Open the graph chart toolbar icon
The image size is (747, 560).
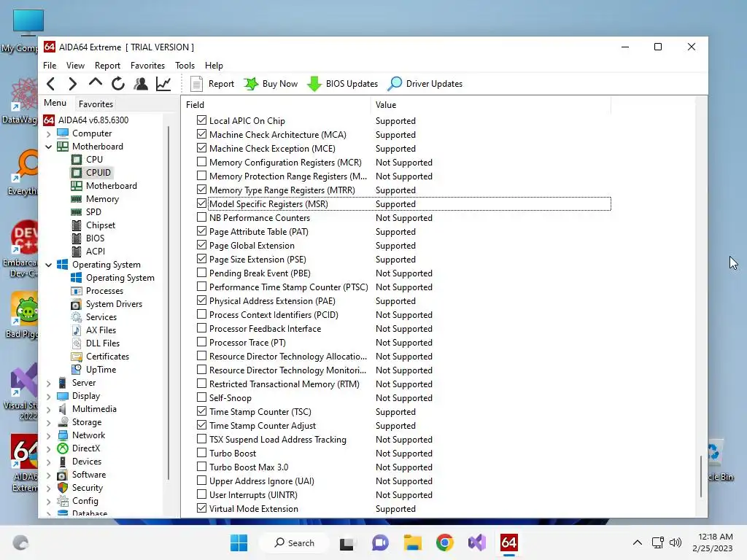tap(163, 84)
